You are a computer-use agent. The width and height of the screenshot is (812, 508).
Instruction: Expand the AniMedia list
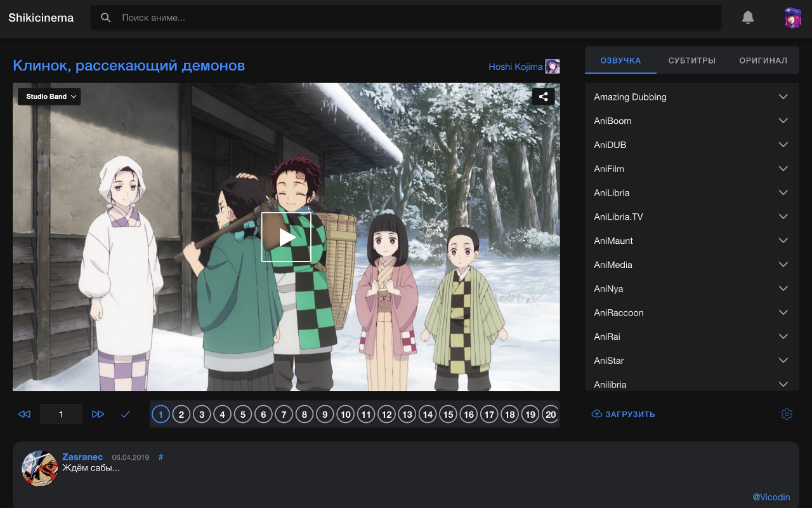tap(692, 265)
